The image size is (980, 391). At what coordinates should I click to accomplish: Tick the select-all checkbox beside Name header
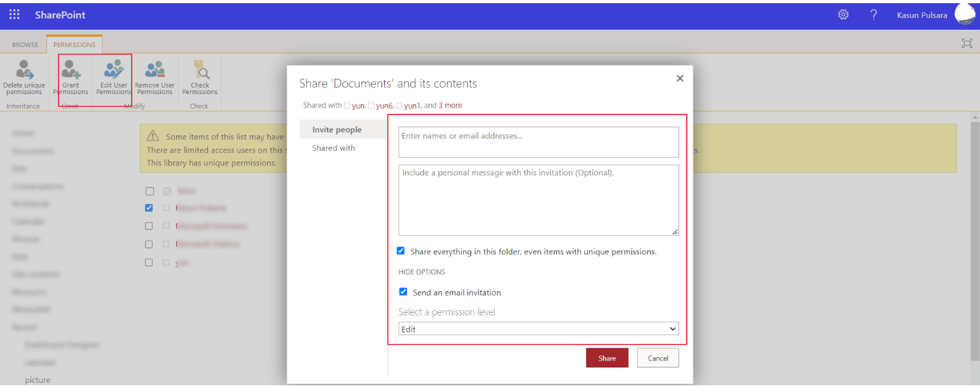pos(149,191)
